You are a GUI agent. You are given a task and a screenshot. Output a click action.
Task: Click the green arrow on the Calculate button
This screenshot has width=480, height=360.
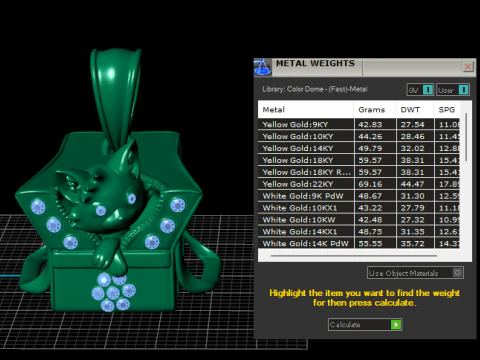tap(396, 324)
